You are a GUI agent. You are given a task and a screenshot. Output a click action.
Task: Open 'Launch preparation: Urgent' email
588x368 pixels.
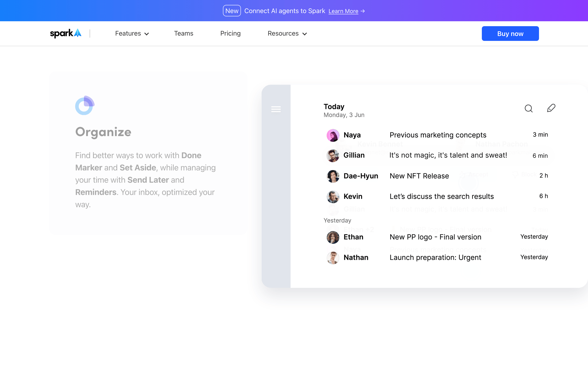tap(435, 258)
